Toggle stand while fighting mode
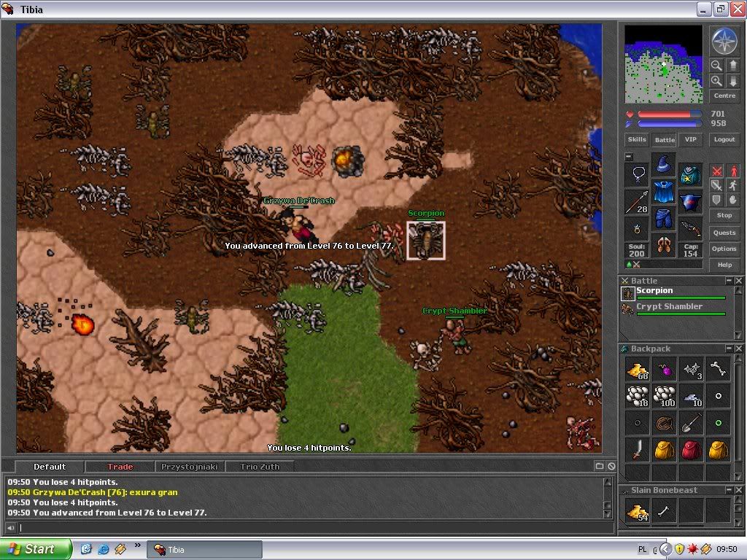 click(733, 171)
